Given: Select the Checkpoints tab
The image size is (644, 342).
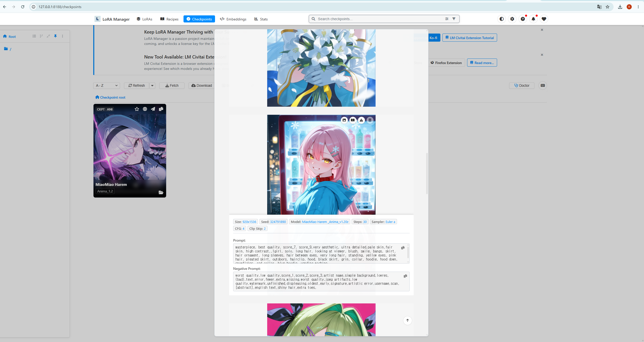Looking at the screenshot, I should click(x=199, y=19).
